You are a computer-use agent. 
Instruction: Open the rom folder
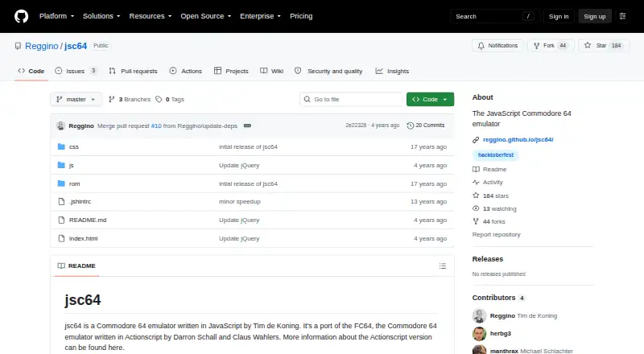point(74,184)
